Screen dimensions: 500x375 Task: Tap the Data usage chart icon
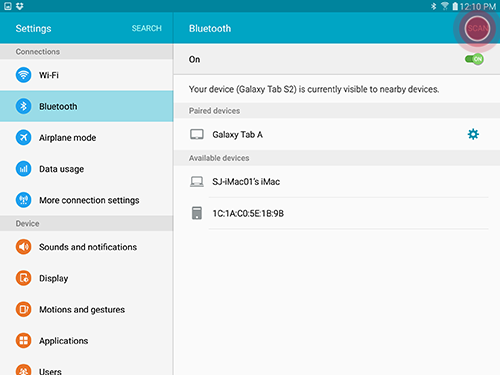click(x=23, y=169)
